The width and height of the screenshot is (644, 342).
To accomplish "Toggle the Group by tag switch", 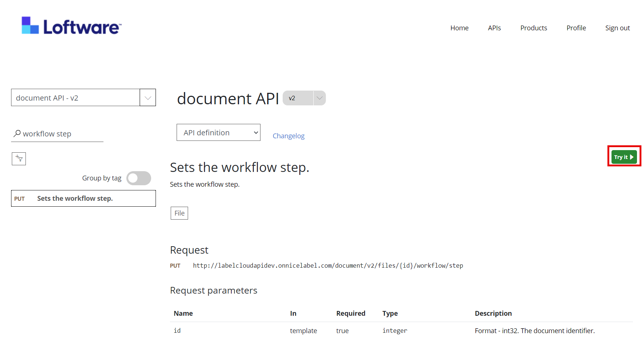I will pyautogui.click(x=139, y=178).
